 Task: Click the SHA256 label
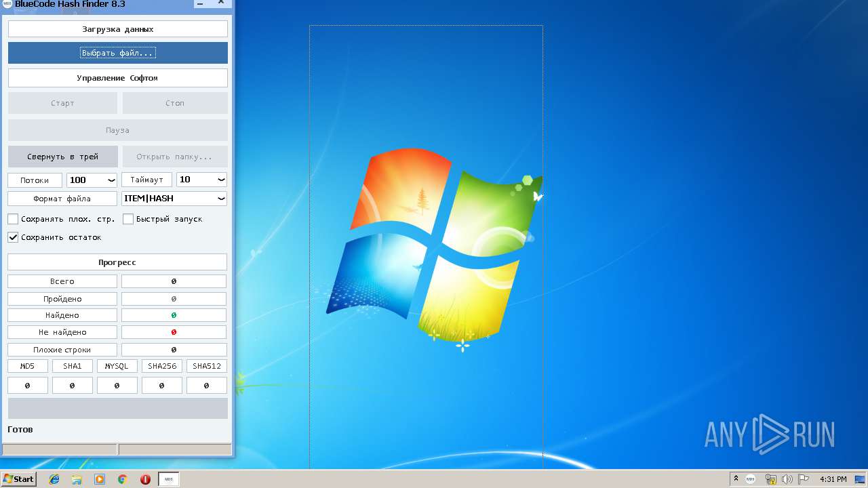[162, 366]
